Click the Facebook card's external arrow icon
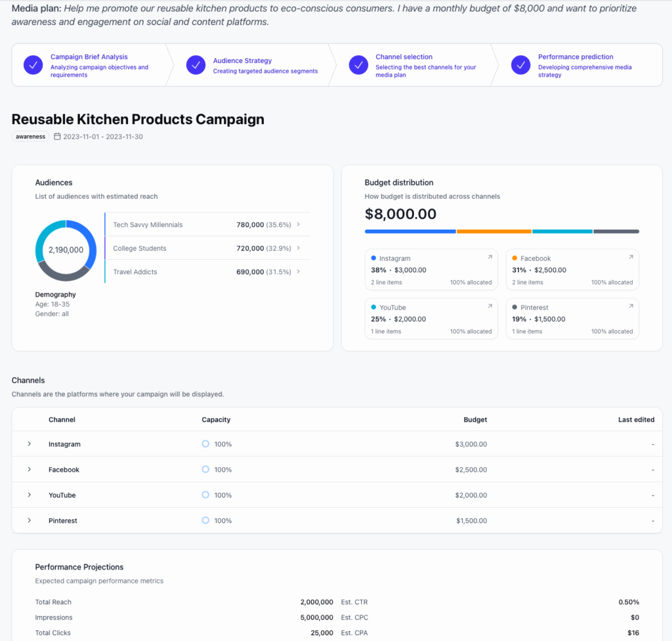 (x=631, y=257)
